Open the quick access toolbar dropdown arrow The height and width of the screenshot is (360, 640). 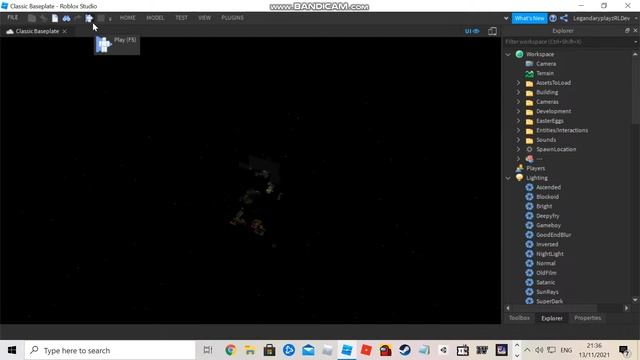[x=110, y=19]
